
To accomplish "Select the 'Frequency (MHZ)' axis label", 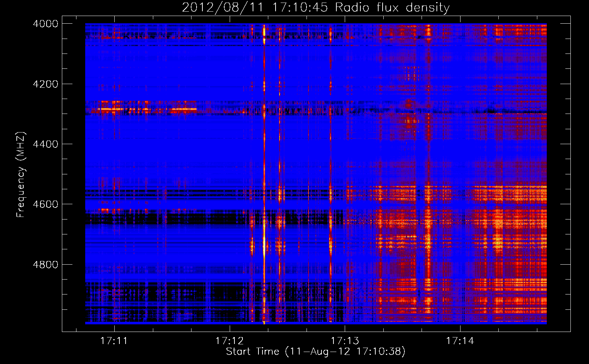I will click(x=21, y=175).
